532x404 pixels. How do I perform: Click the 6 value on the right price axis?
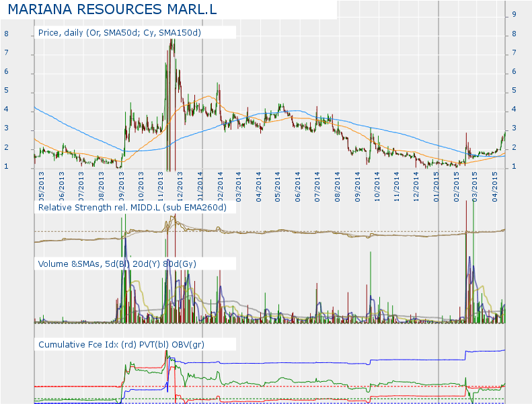pyautogui.click(x=514, y=71)
